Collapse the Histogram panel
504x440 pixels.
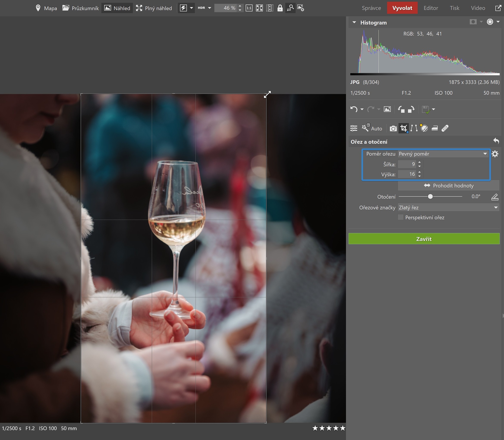coord(354,22)
